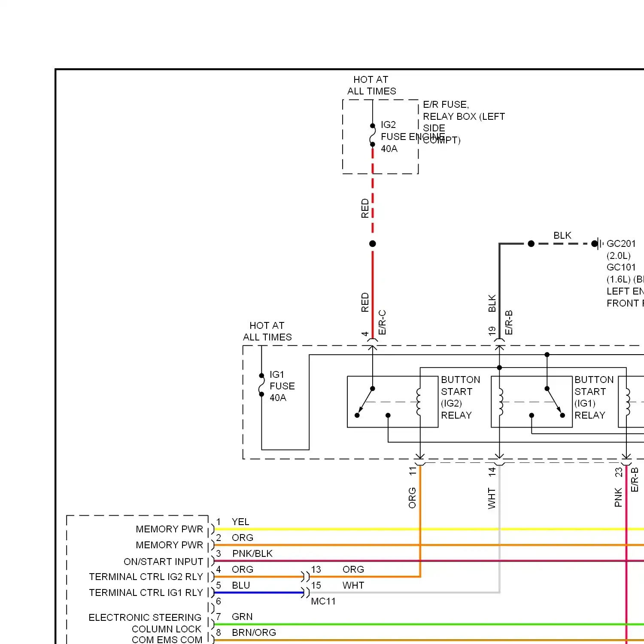Click the IG2 relay coil symbol
The width and height of the screenshot is (644, 644).
tap(419, 401)
